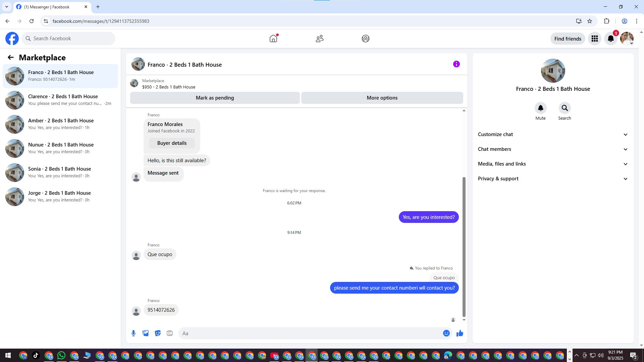Search in conversation using magnifier icon
Image resolution: width=644 pixels, height=362 pixels.
[x=565, y=108]
